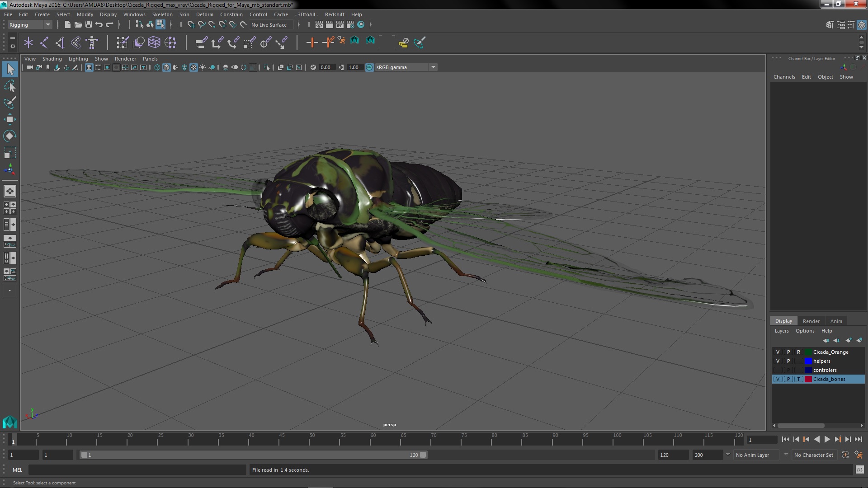Click the current frame input field
Screen dimensions: 868x488
(x=762, y=440)
